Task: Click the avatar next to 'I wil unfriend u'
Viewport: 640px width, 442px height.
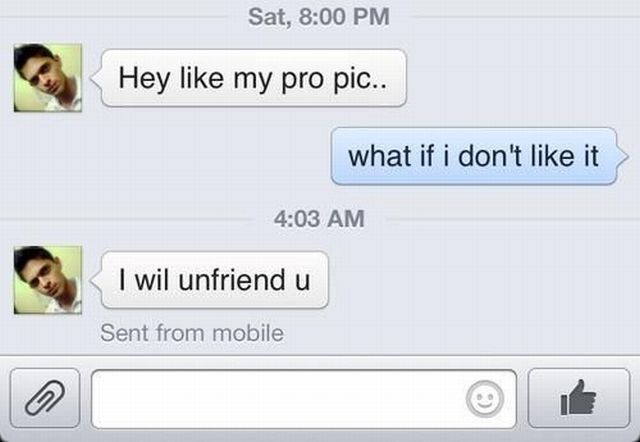Action: point(48,280)
